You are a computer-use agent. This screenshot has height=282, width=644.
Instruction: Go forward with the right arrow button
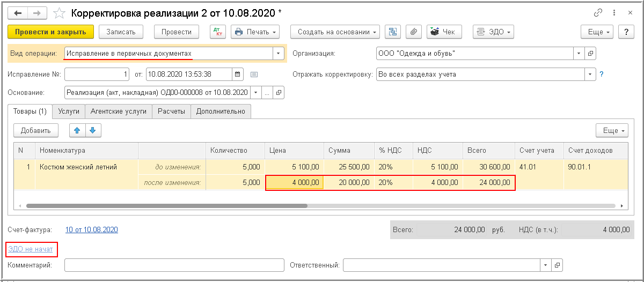point(37,12)
